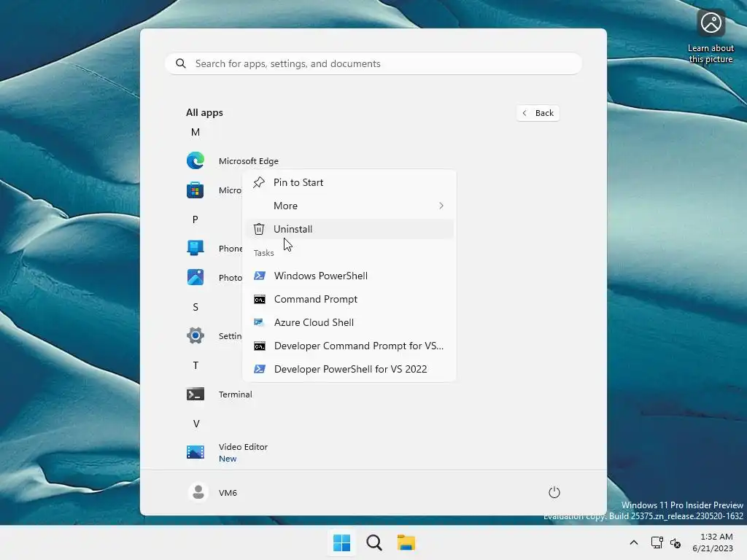Launch Command Prompt task
Viewport: 747px width, 560px height.
[x=349, y=299]
